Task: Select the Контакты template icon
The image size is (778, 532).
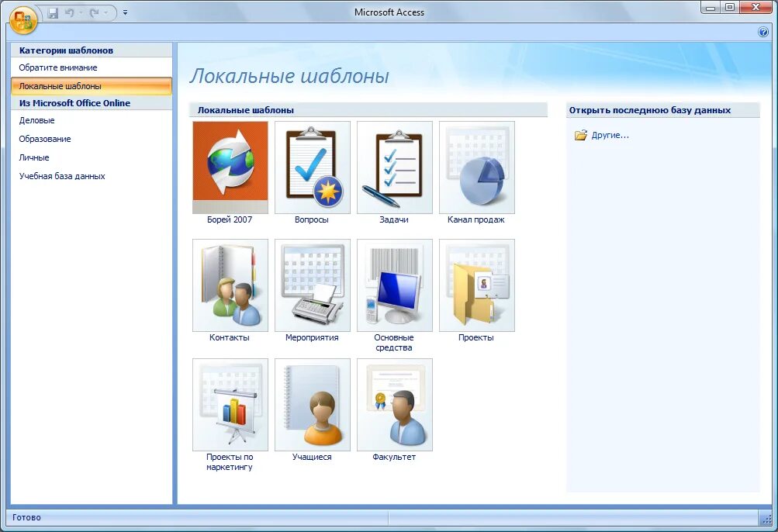Action: pos(230,285)
